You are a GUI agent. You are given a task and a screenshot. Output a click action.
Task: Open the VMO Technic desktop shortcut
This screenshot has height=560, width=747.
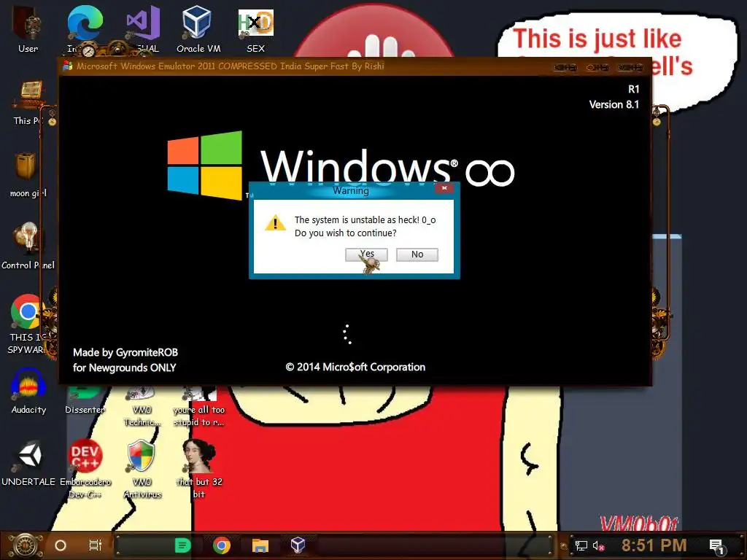pyautogui.click(x=142, y=405)
